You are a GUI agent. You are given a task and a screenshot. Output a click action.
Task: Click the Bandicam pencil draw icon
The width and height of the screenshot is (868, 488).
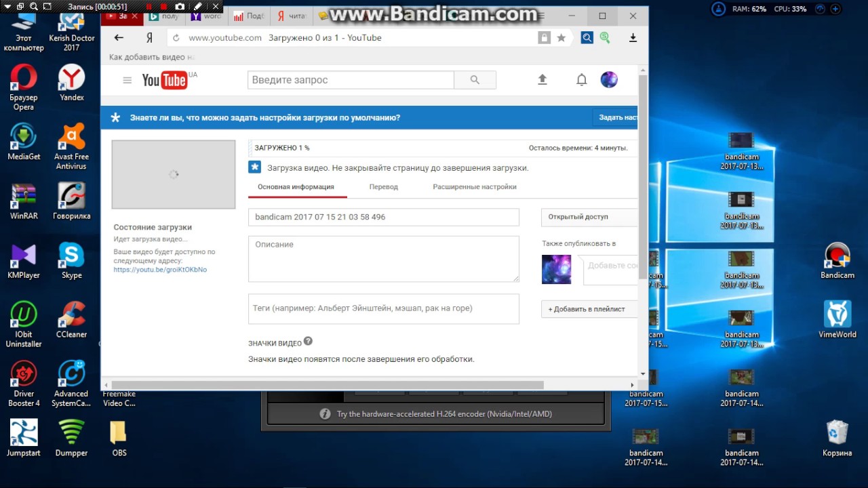pos(197,7)
